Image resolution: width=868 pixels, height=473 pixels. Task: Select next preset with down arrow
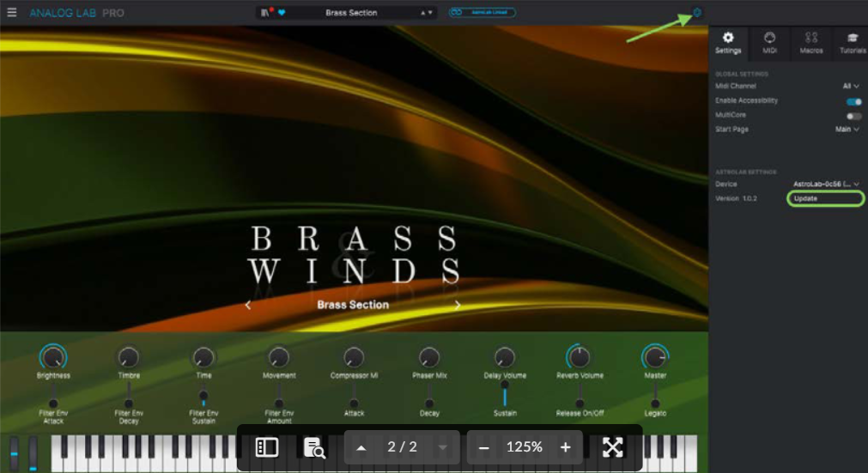tap(430, 13)
